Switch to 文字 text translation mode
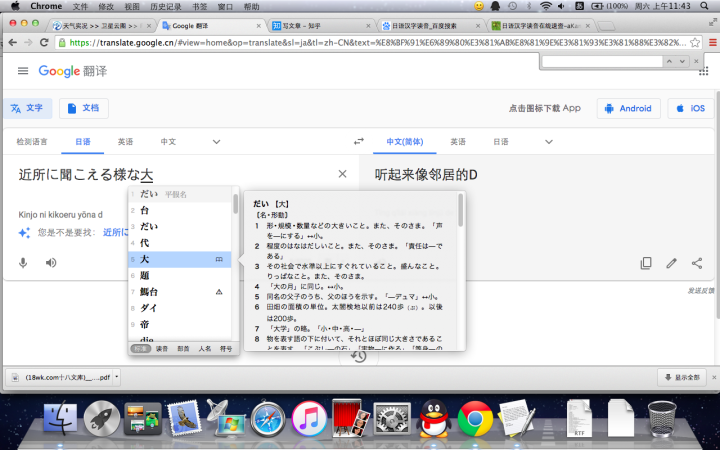The height and width of the screenshot is (450, 720). tap(28, 108)
